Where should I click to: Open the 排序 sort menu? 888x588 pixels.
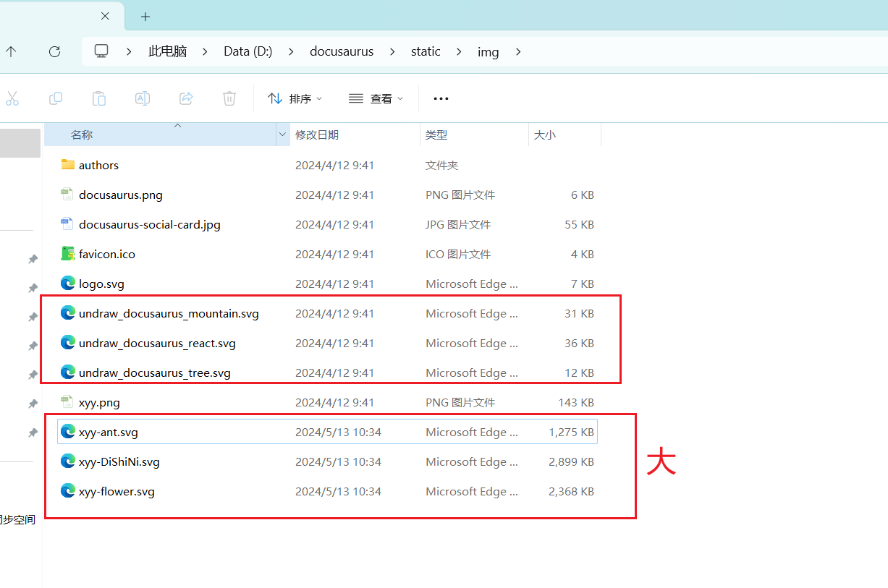[295, 98]
